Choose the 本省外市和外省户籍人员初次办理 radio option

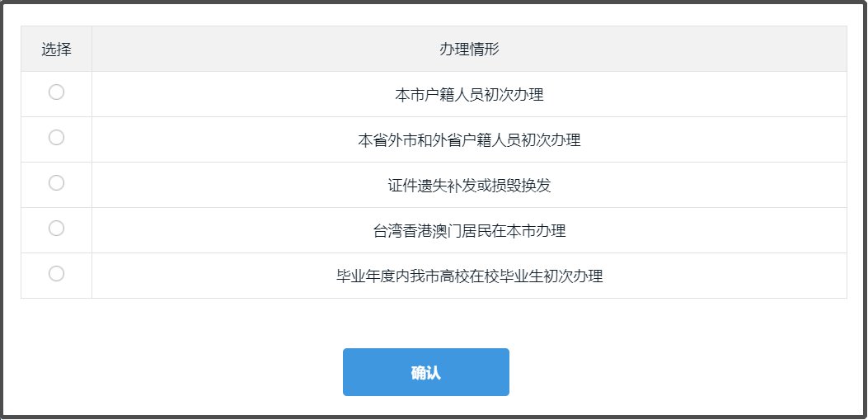[x=56, y=138]
